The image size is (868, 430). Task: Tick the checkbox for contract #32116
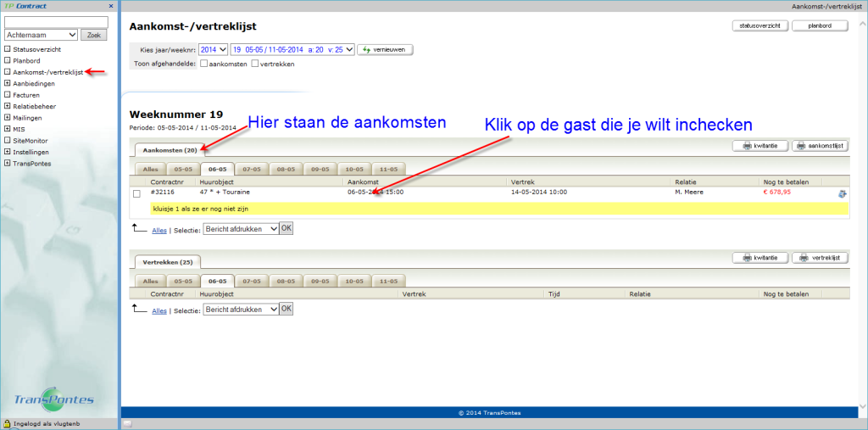(x=137, y=194)
